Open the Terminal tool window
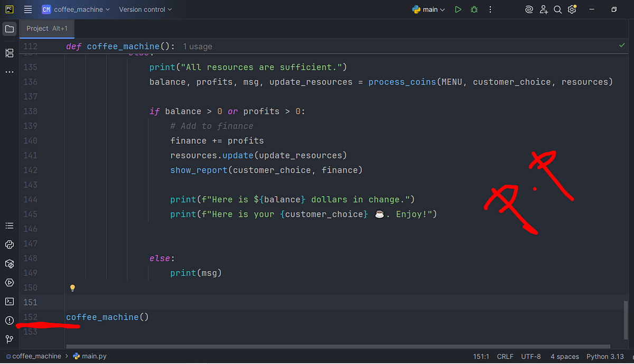 pyautogui.click(x=9, y=302)
